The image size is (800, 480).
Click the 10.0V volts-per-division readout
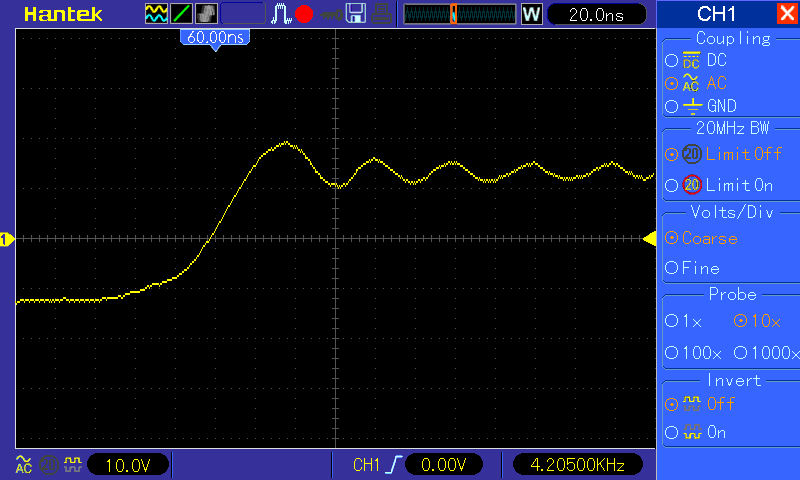click(128, 465)
